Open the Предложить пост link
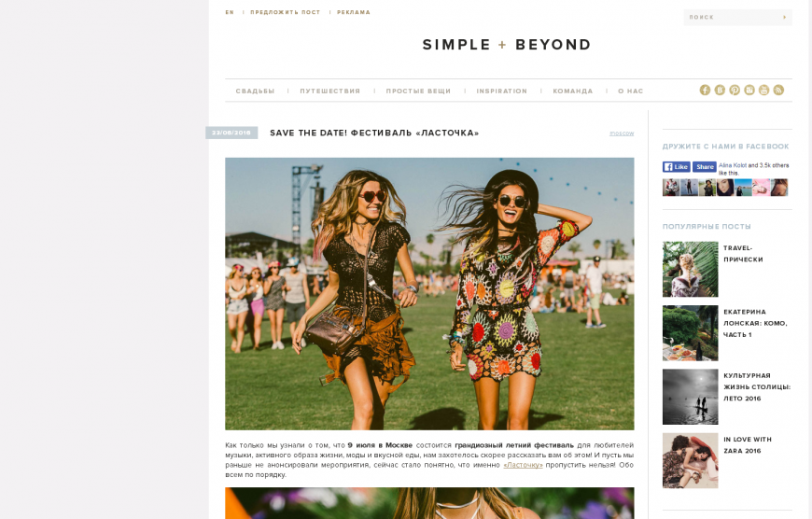 coord(286,12)
